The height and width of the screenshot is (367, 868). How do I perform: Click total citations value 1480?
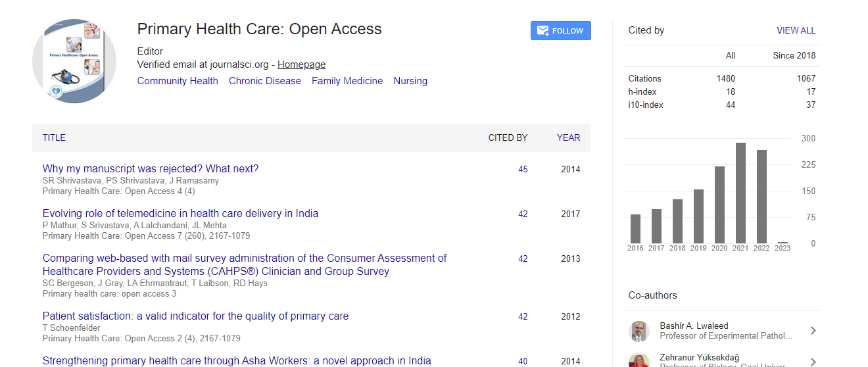(x=726, y=78)
